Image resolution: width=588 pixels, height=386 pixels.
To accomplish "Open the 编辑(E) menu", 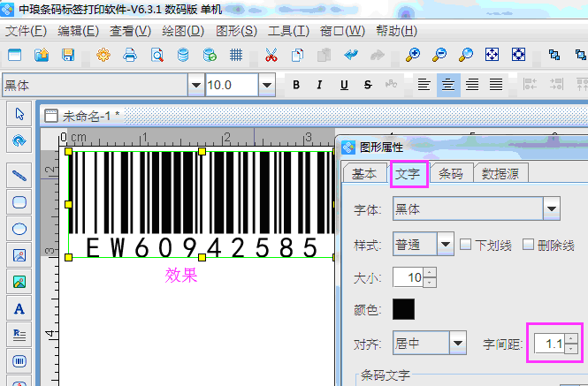I will 78,31.
